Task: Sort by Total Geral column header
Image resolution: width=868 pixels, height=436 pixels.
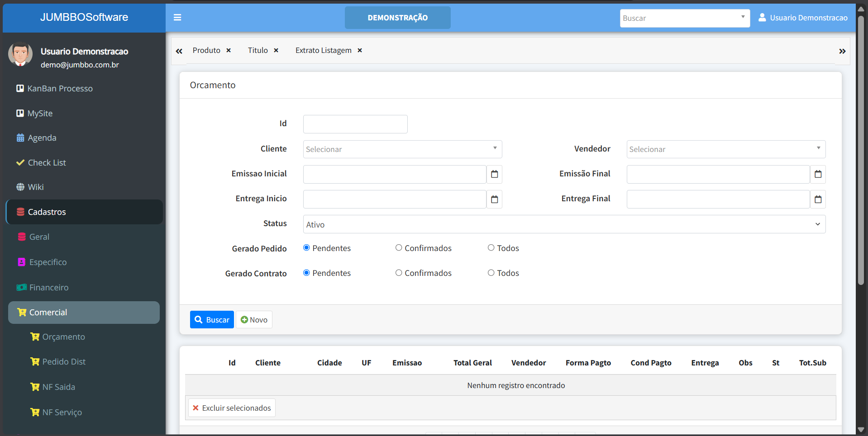Action: coord(472,363)
